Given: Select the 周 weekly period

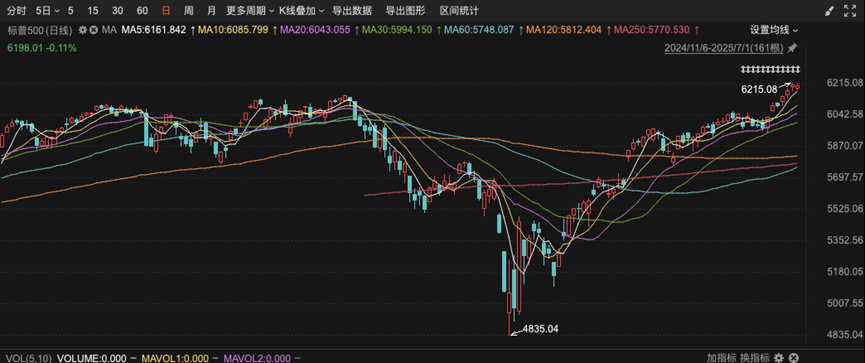Looking at the screenshot, I should click(188, 10).
